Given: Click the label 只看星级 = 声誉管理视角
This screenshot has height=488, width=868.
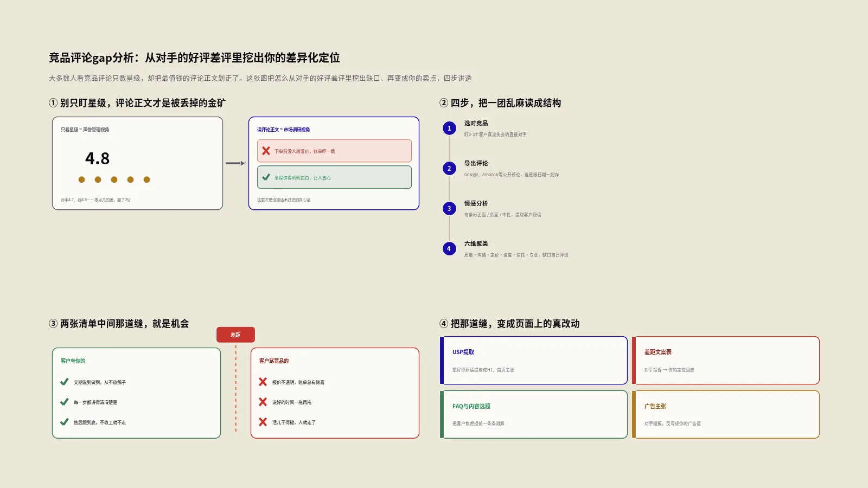Looking at the screenshot, I should tap(85, 130).
